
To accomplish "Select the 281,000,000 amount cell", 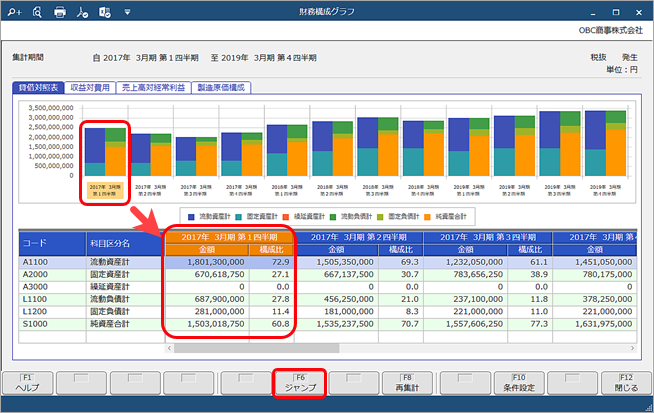I will [x=207, y=312].
